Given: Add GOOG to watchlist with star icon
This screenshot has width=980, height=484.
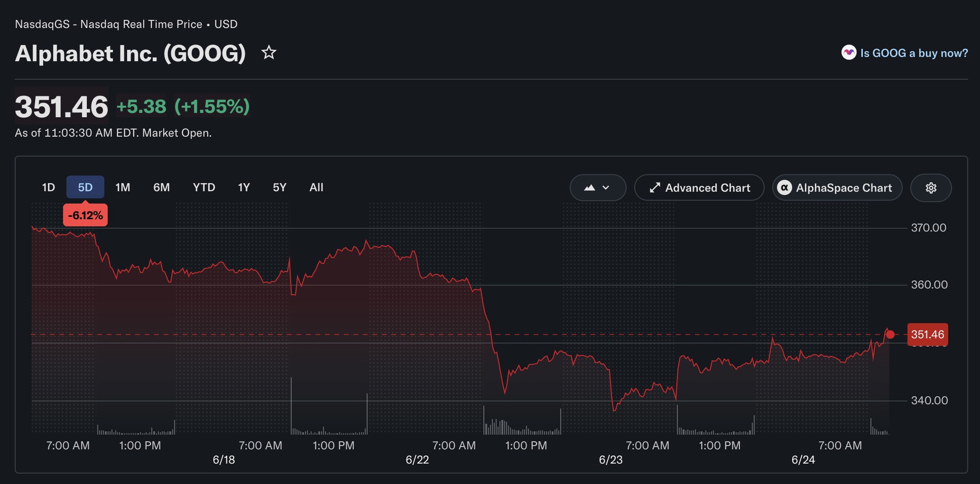Looking at the screenshot, I should coord(269,52).
